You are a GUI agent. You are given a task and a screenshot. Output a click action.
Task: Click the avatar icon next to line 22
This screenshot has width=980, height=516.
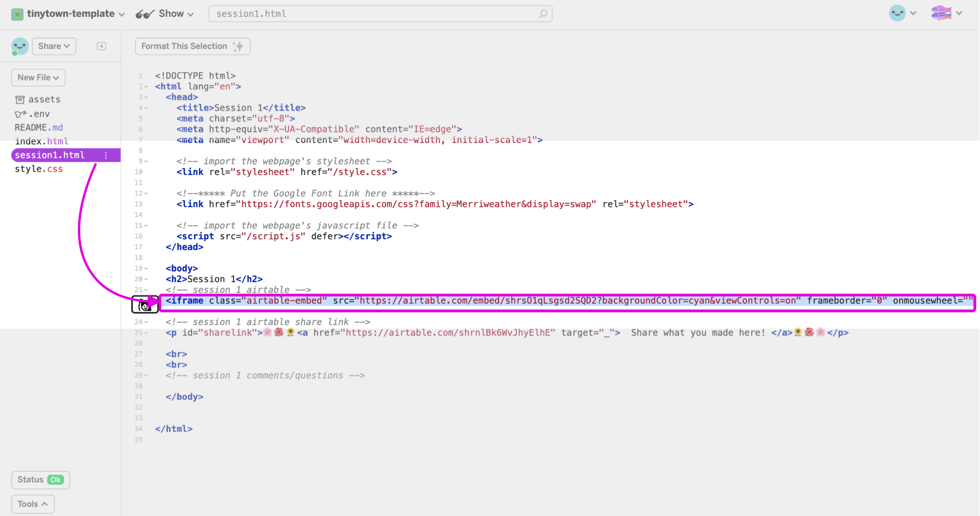[145, 304]
